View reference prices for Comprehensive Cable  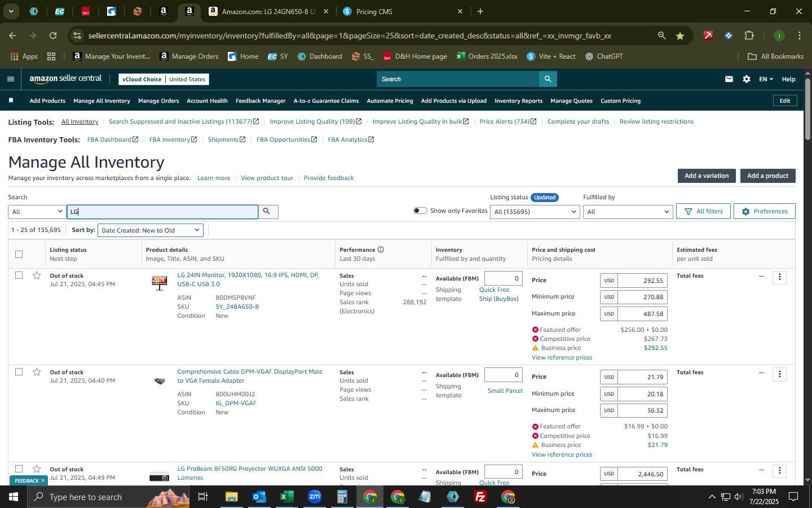(562, 454)
